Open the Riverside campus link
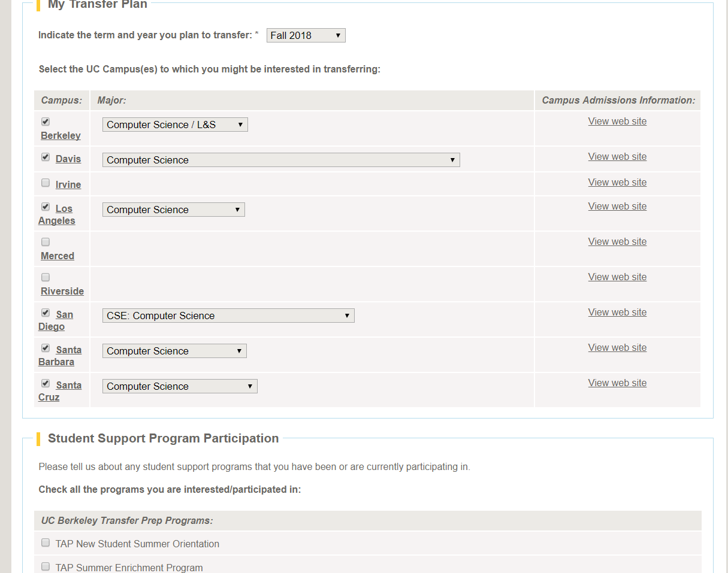The image size is (728, 573). pos(62,291)
